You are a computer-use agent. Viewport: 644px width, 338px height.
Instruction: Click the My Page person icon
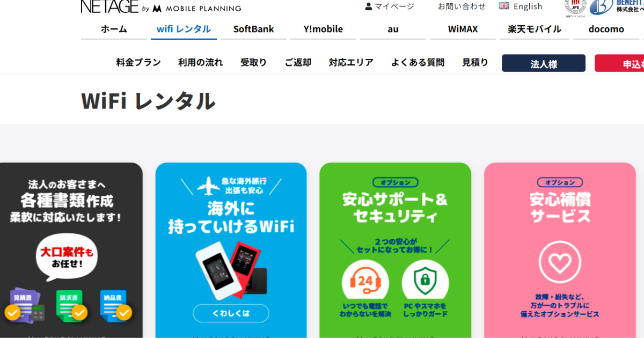point(369,6)
